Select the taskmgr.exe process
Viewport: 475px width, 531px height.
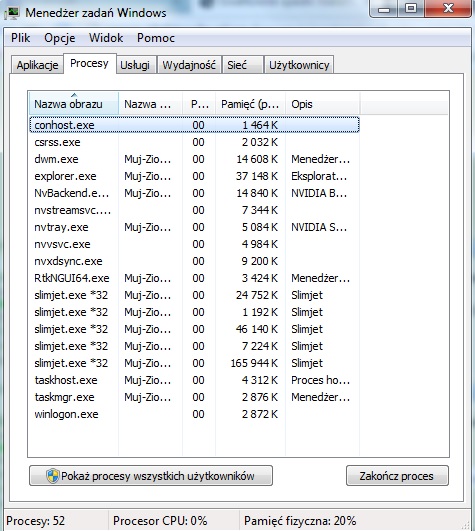click(x=194, y=397)
